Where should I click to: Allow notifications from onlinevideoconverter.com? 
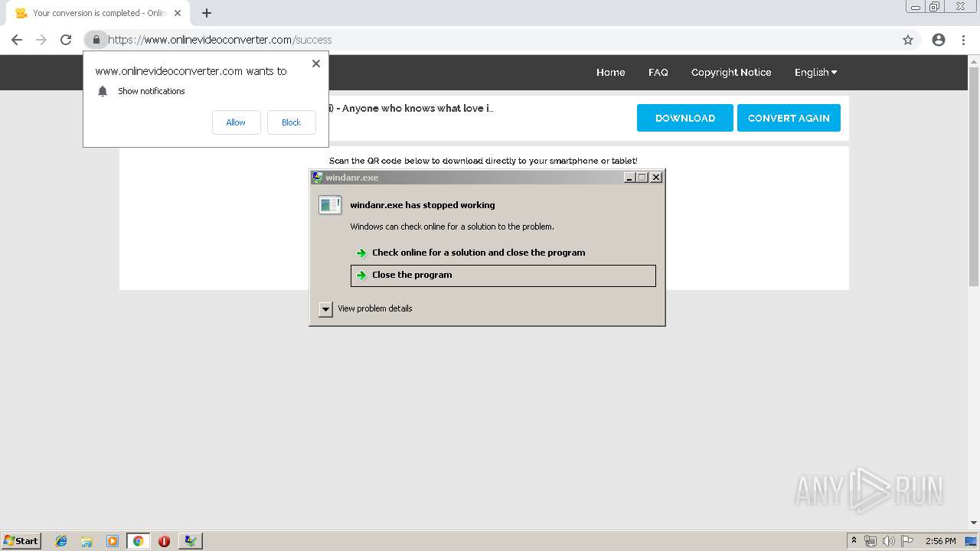pyautogui.click(x=236, y=122)
